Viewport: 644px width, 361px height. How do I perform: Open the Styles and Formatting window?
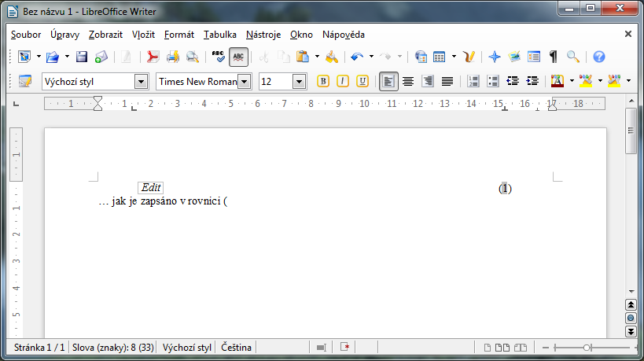(x=24, y=81)
